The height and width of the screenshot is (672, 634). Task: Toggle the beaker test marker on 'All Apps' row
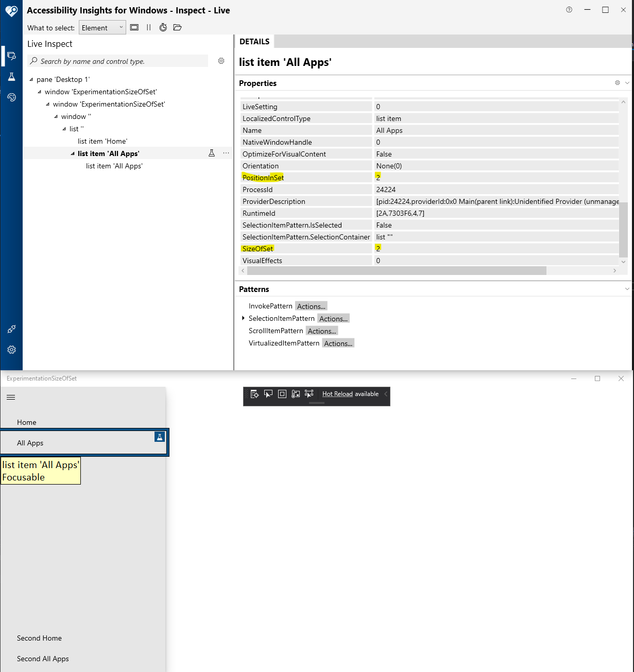pyautogui.click(x=212, y=153)
